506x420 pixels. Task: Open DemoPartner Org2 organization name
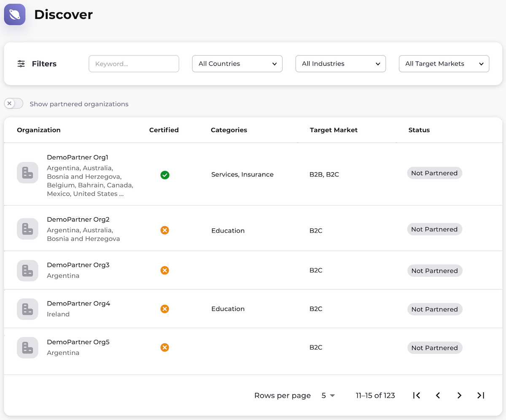pos(78,219)
